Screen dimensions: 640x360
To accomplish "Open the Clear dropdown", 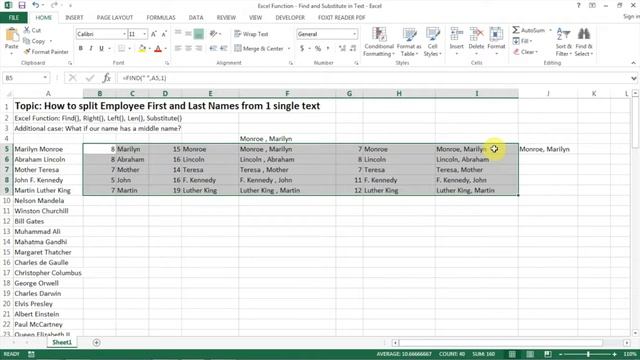I will [525, 52].
